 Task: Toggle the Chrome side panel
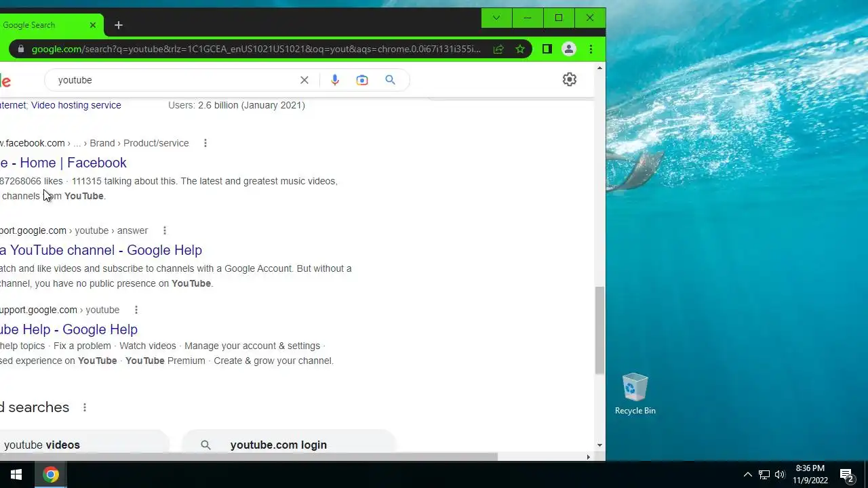click(547, 49)
